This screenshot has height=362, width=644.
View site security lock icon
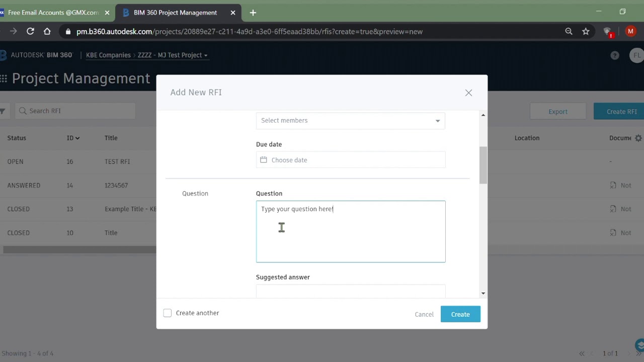point(68,31)
